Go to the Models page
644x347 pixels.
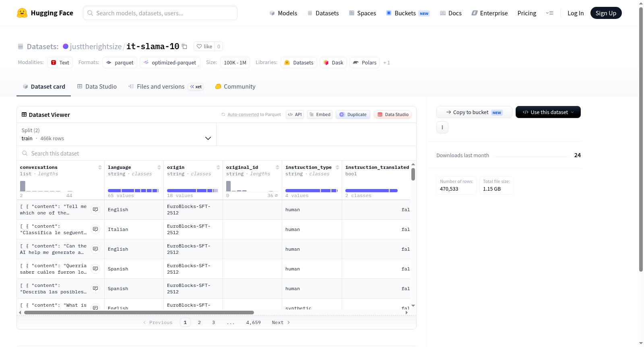283,13
